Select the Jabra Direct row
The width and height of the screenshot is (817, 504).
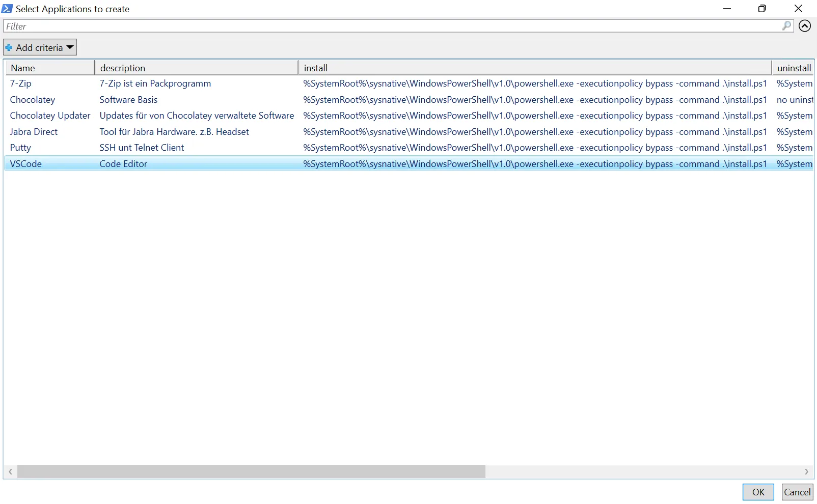click(x=409, y=132)
